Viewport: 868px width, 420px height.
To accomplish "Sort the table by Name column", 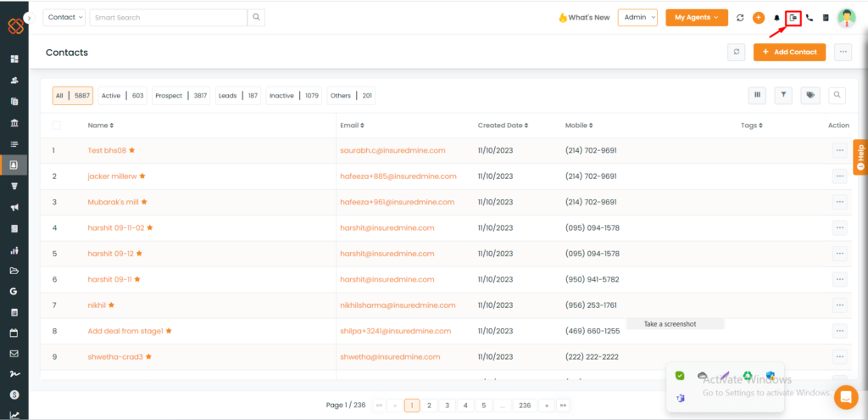I will pos(101,126).
